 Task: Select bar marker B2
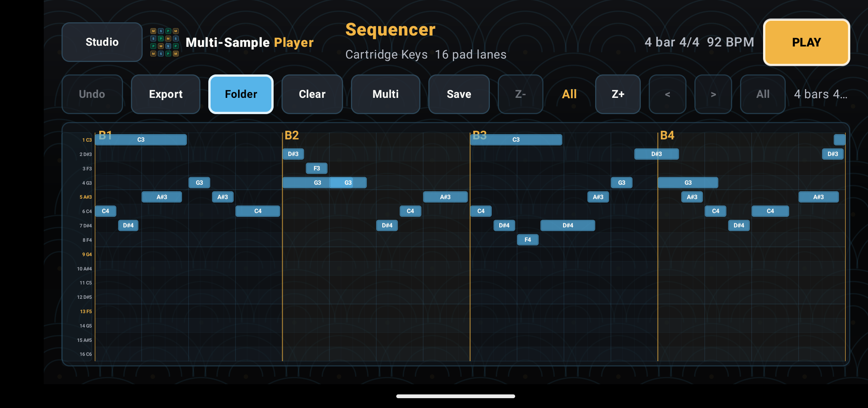(291, 135)
